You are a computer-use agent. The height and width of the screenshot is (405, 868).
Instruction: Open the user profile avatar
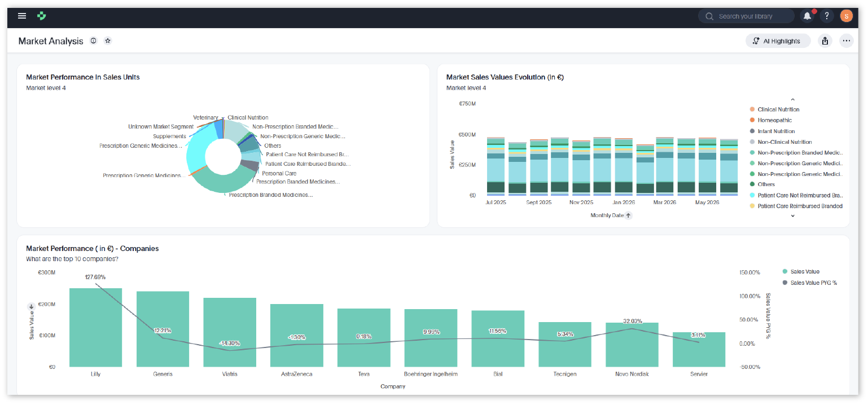(846, 16)
